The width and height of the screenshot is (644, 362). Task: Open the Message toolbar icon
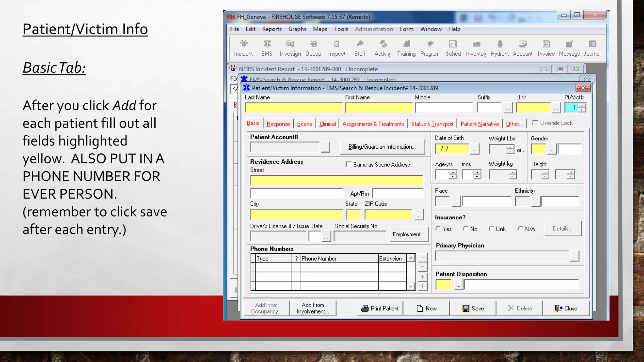point(569,48)
